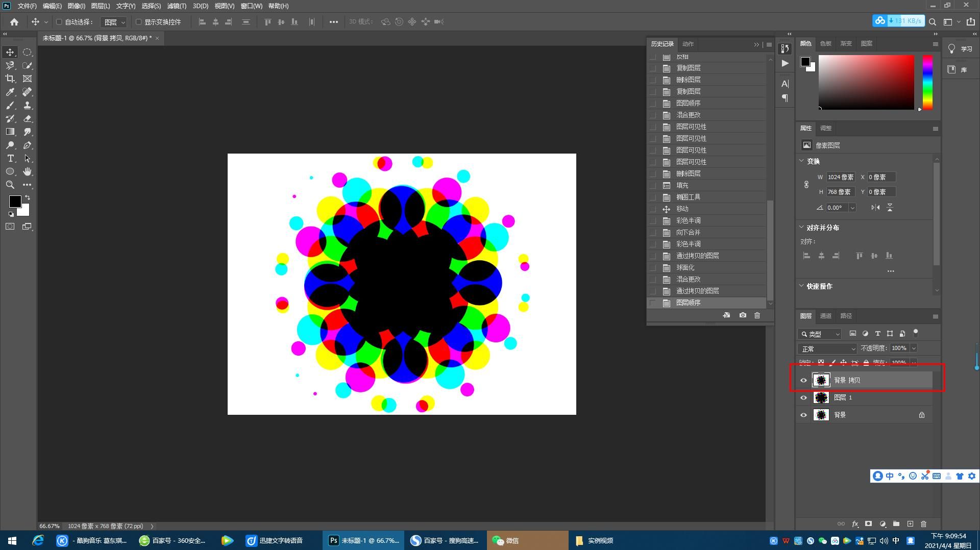Screen dimensions: 980x550
Task: Select the Zoom tool in toolbar
Action: (10, 185)
